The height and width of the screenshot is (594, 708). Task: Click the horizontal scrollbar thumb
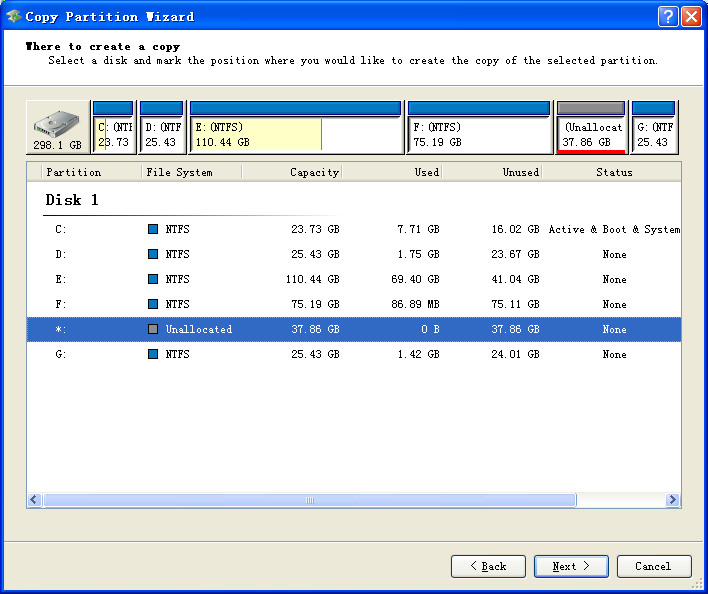pos(310,500)
